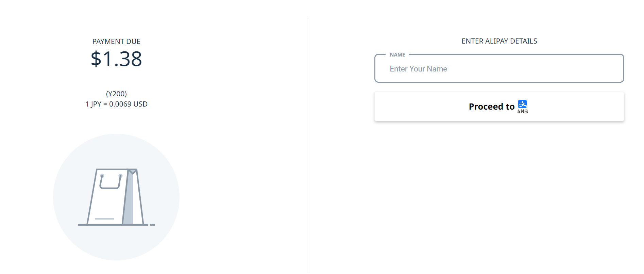The image size is (644, 274).
Task: Select the PAYMENT DUE heading
Action: [116, 42]
